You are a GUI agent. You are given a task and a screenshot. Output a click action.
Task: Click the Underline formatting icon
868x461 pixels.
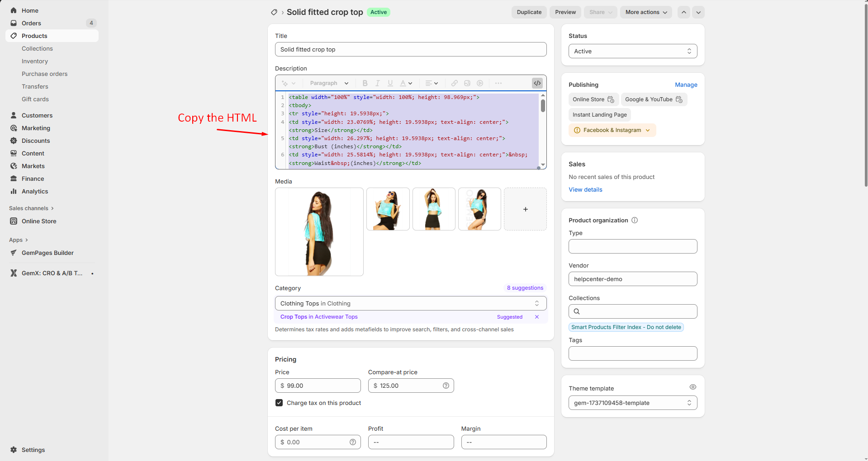click(390, 83)
